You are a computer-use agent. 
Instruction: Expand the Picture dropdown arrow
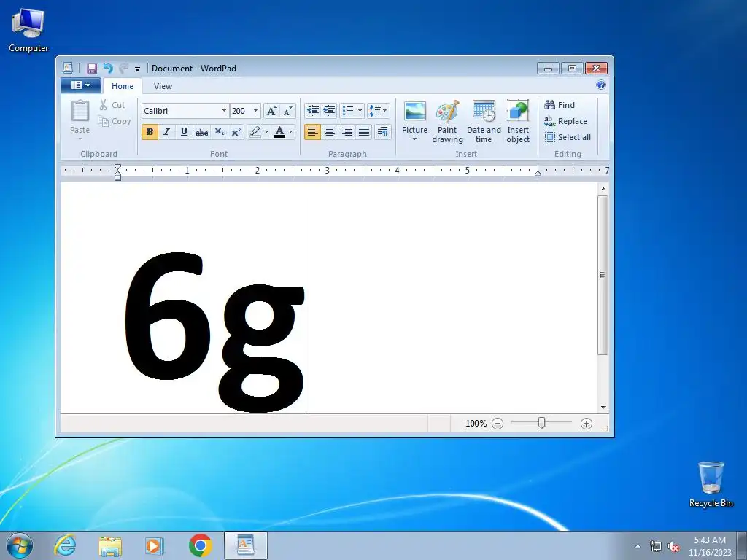pos(414,139)
